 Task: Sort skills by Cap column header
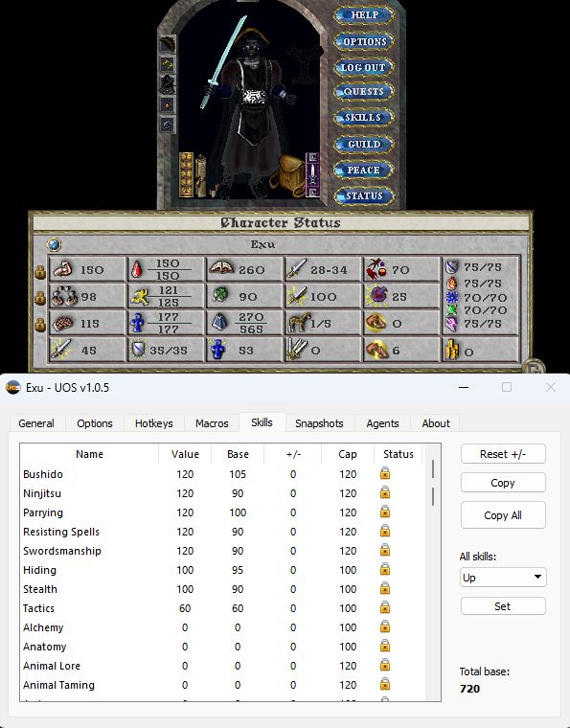click(347, 454)
